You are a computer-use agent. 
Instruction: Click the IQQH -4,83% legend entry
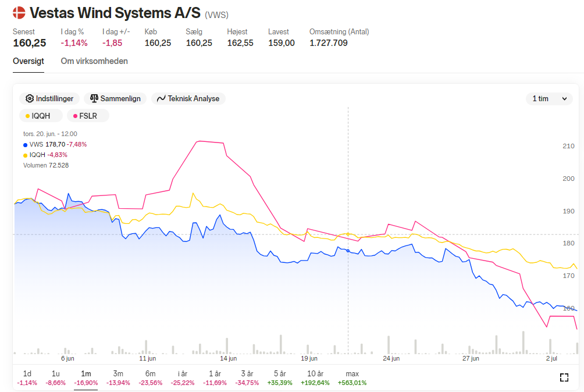(45, 155)
